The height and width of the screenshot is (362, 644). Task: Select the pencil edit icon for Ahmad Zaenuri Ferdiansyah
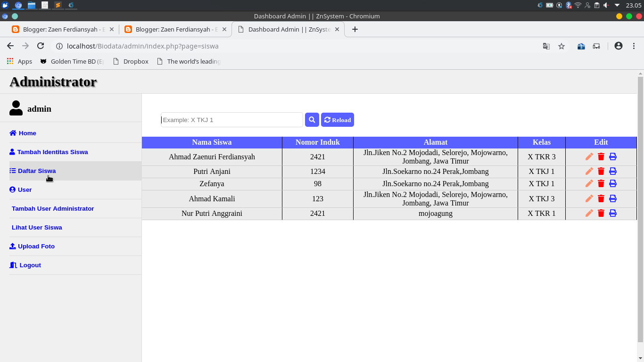(589, 156)
